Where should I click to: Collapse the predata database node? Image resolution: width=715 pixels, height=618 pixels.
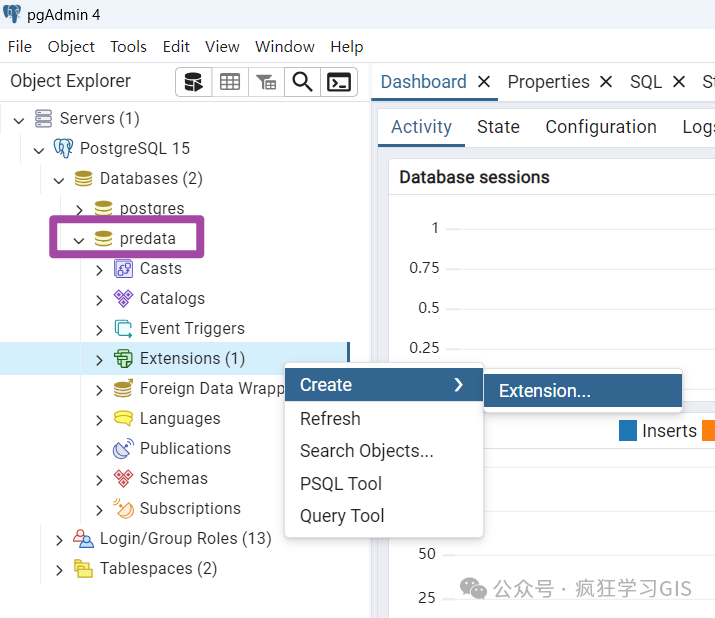coord(79,240)
